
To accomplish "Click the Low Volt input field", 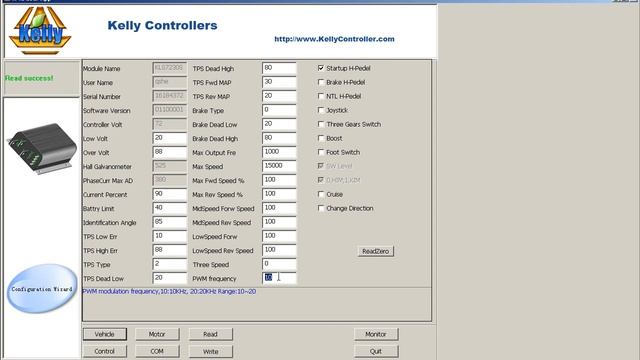I will 170,138.
